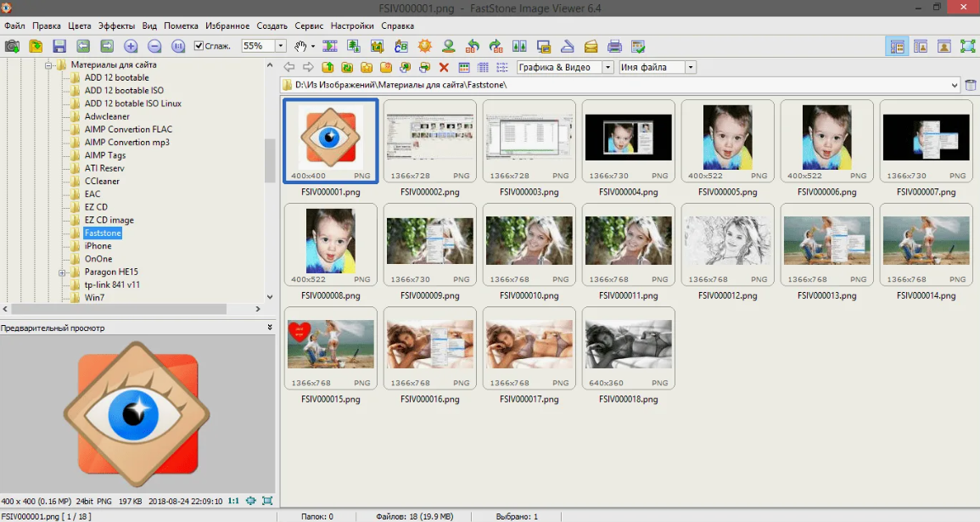Click the 1:1 button in preview status bar
Viewport: 980px width, 522px height.
[233, 501]
